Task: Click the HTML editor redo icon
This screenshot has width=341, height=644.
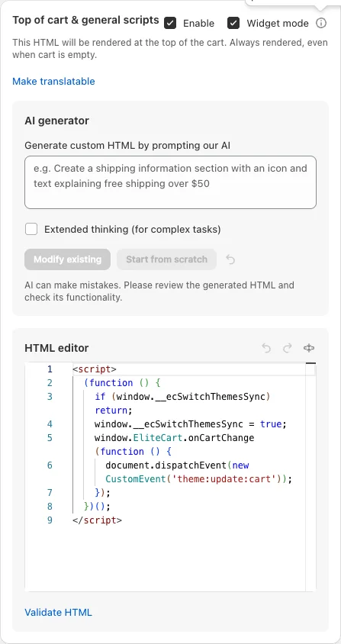Action: (287, 348)
